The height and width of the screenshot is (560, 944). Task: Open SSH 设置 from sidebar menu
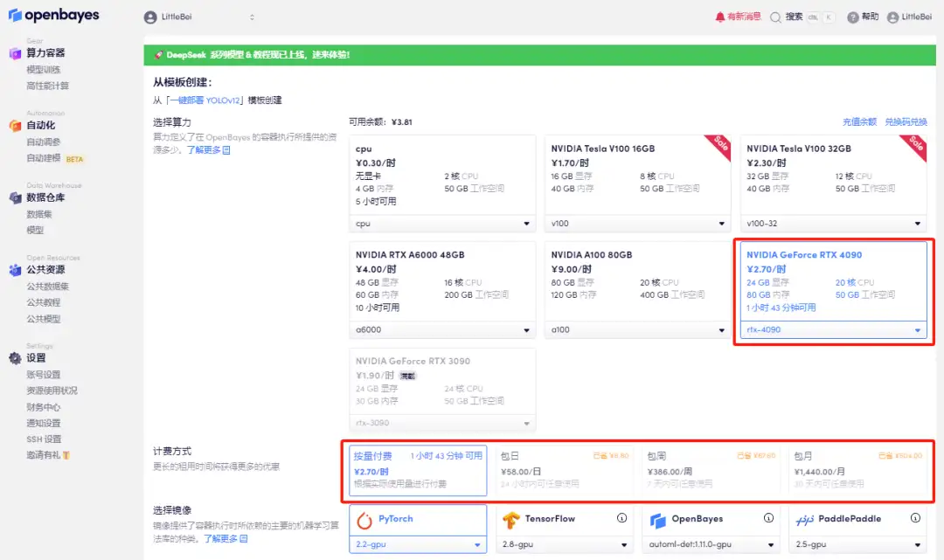coord(44,439)
